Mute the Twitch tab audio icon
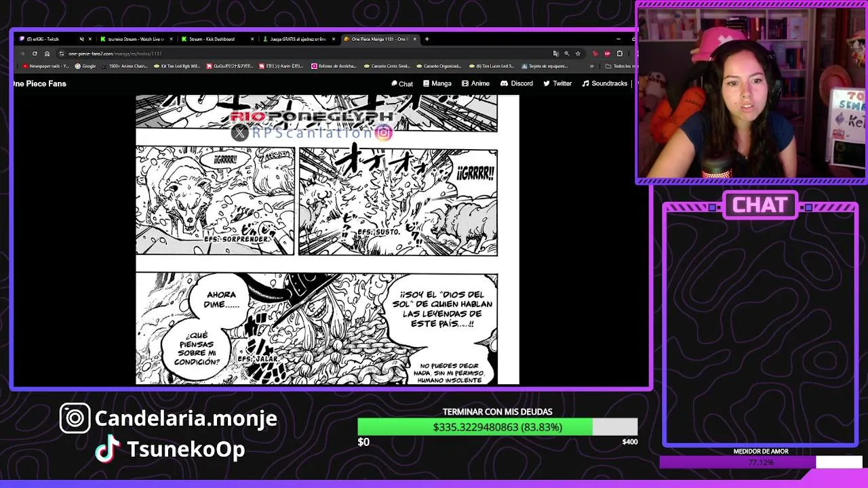Screen dimensions: 868x488 pyautogui.click(x=82, y=39)
